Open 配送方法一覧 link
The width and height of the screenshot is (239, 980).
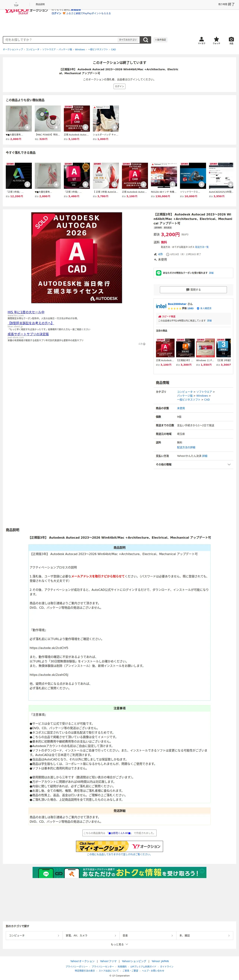(x=202, y=247)
